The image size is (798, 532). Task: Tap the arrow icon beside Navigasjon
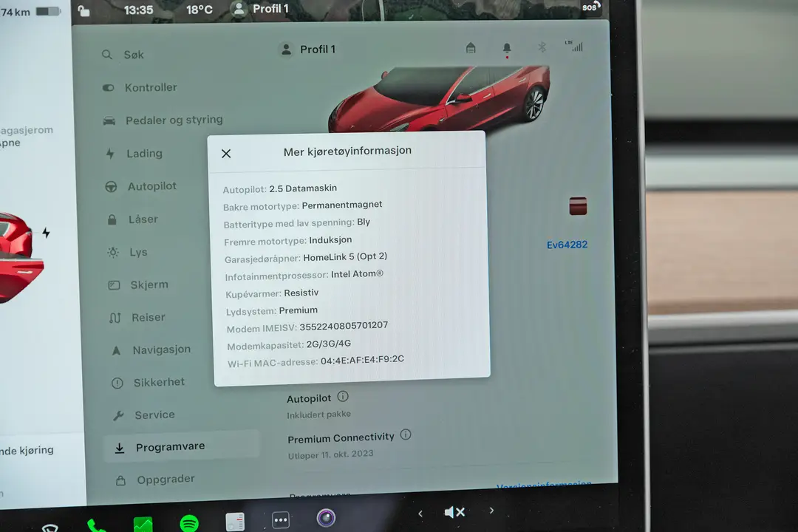click(x=116, y=350)
